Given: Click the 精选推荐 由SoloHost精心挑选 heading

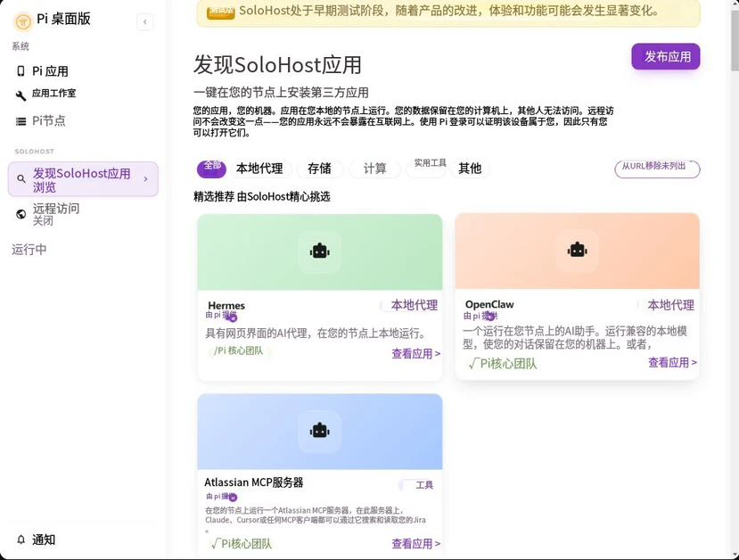Looking at the screenshot, I should (x=261, y=196).
